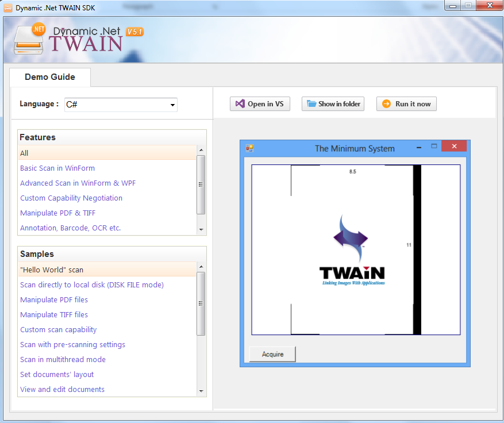Click the orange arrow Run it now icon
504x423 pixels.
click(387, 104)
